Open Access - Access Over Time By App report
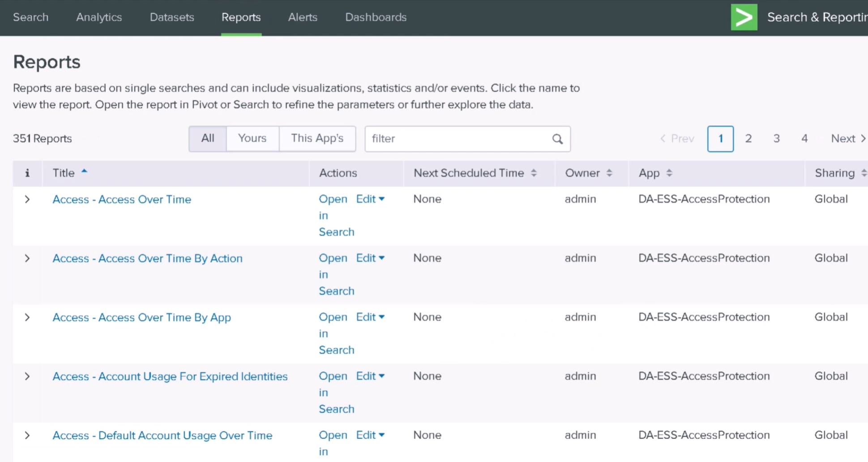Image resolution: width=868 pixels, height=462 pixels. [x=142, y=318]
